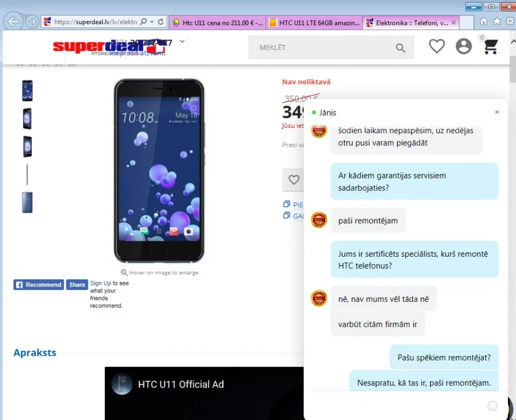Click the message 'Ar kādiem garantijas servisiem sadarbojaties?'
This screenshot has height=420, width=516.
[415, 182]
